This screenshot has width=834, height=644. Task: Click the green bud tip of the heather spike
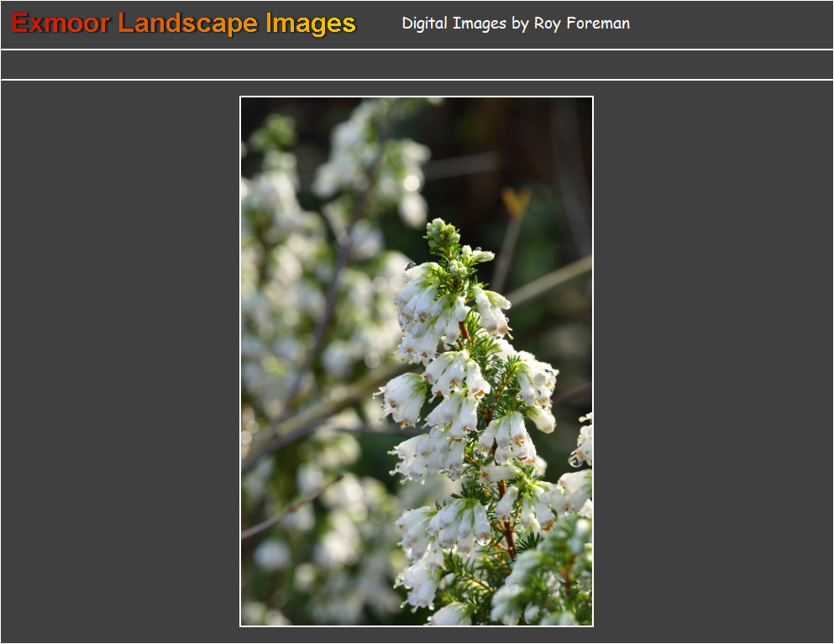(x=442, y=235)
